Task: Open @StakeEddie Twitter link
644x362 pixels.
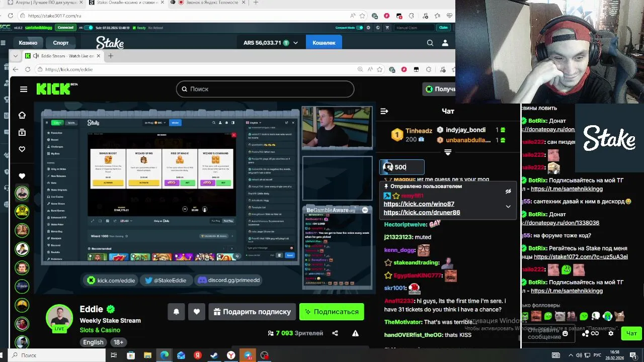Action: pyautogui.click(x=166, y=281)
